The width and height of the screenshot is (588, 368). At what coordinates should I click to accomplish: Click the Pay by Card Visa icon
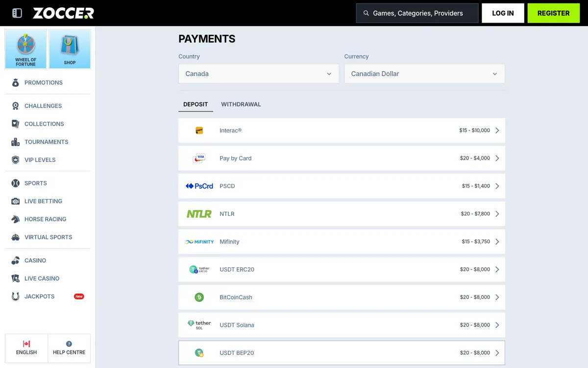199,158
